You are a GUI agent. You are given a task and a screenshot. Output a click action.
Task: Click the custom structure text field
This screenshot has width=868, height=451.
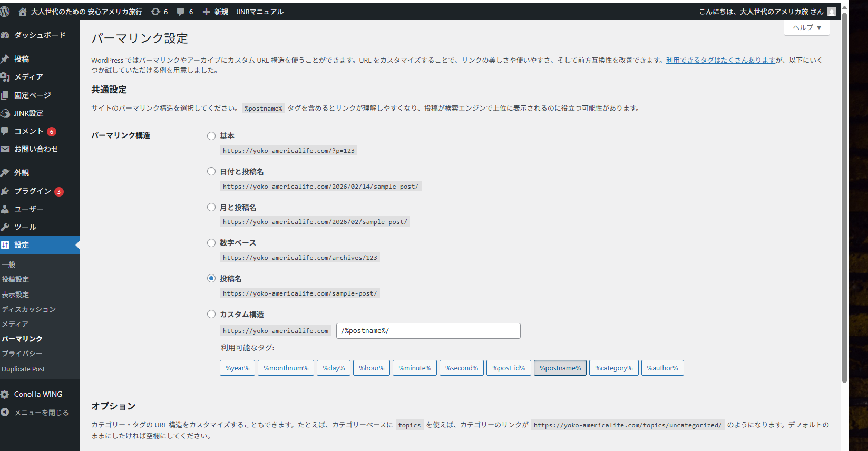click(x=428, y=331)
